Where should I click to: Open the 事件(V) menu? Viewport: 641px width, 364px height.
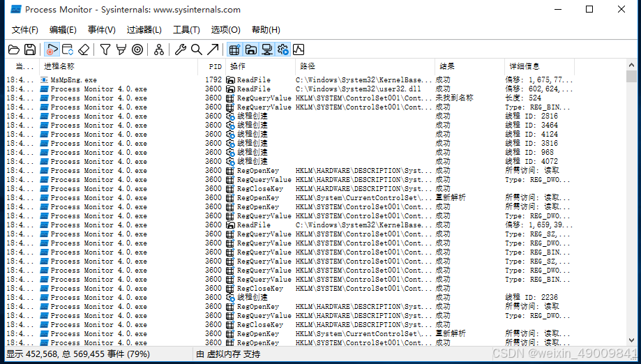101,30
